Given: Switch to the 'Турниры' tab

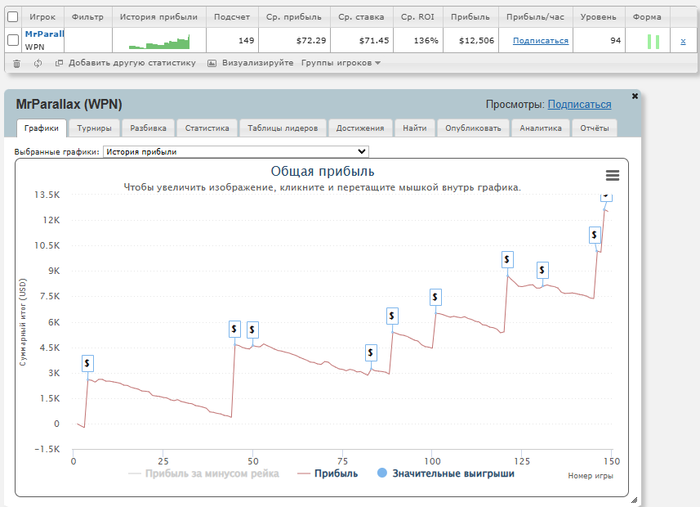Looking at the screenshot, I should [x=94, y=128].
